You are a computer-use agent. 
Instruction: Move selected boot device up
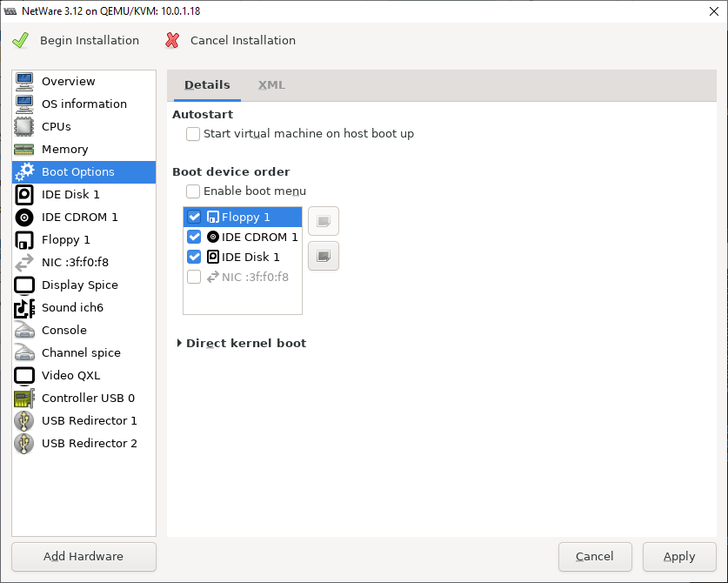pyautogui.click(x=324, y=221)
